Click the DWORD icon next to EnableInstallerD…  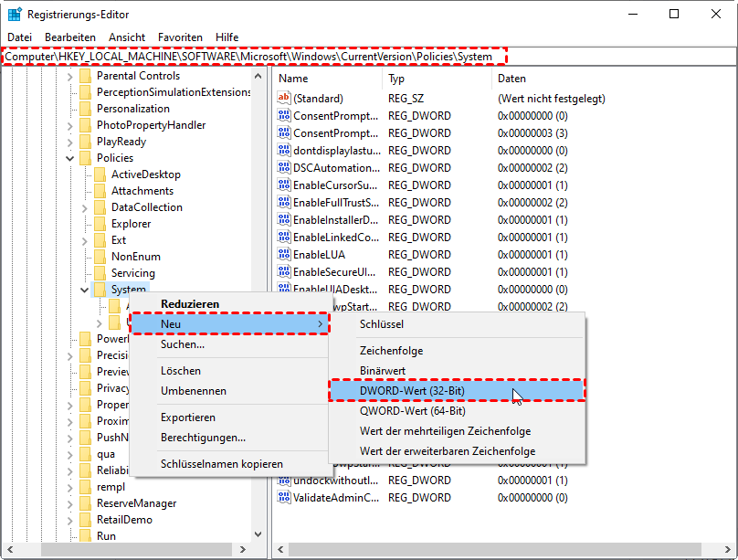(x=284, y=220)
